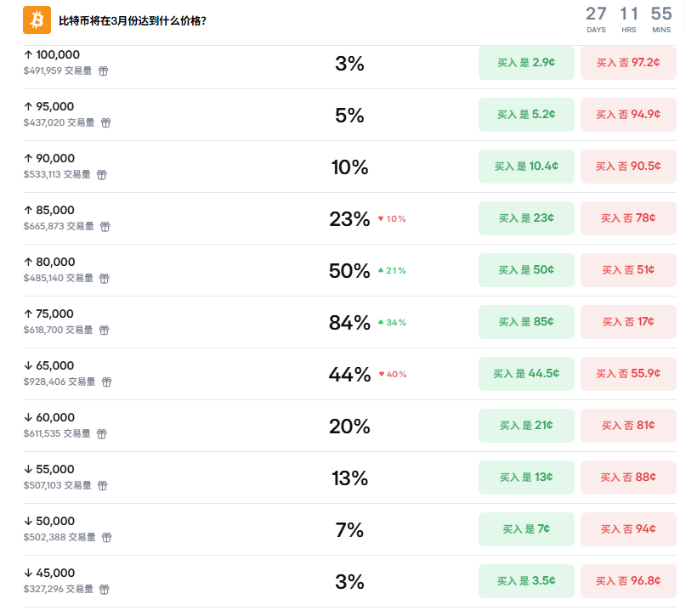Click the gift icon on the 65,000 row
The height and width of the screenshot is (616, 697).
[x=106, y=382]
